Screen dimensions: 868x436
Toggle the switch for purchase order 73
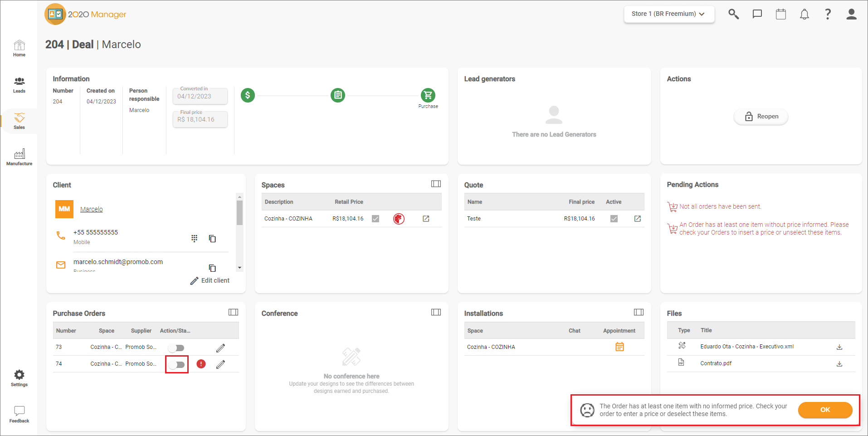pos(176,348)
